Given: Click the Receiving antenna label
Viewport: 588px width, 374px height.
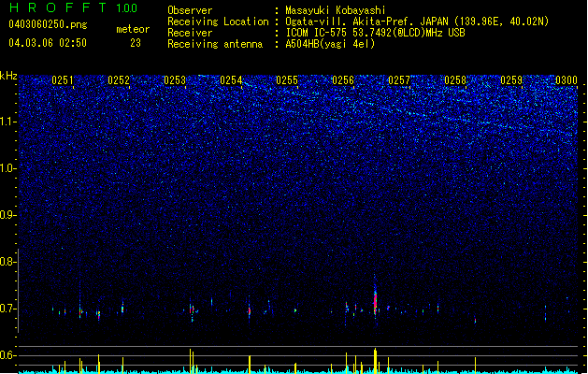Looking at the screenshot, I should (x=215, y=44).
